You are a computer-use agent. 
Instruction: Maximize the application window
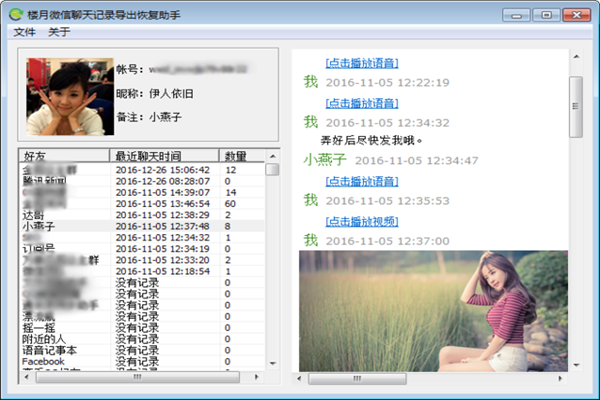(546, 15)
